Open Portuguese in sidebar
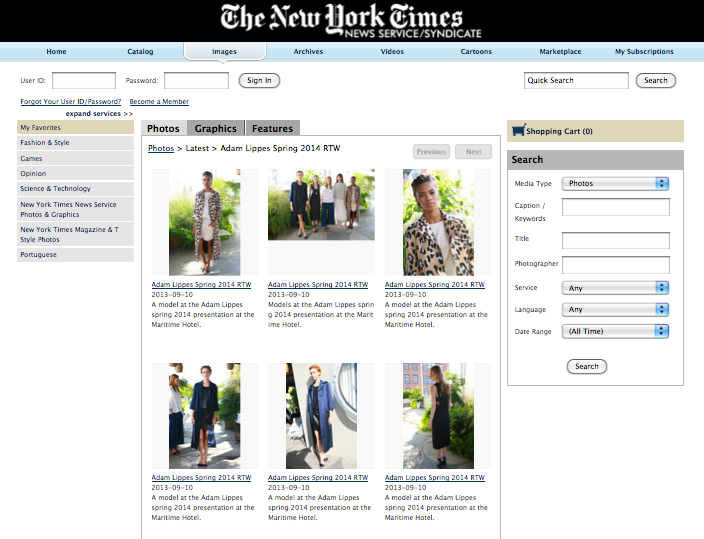The image size is (704, 539). click(x=75, y=255)
